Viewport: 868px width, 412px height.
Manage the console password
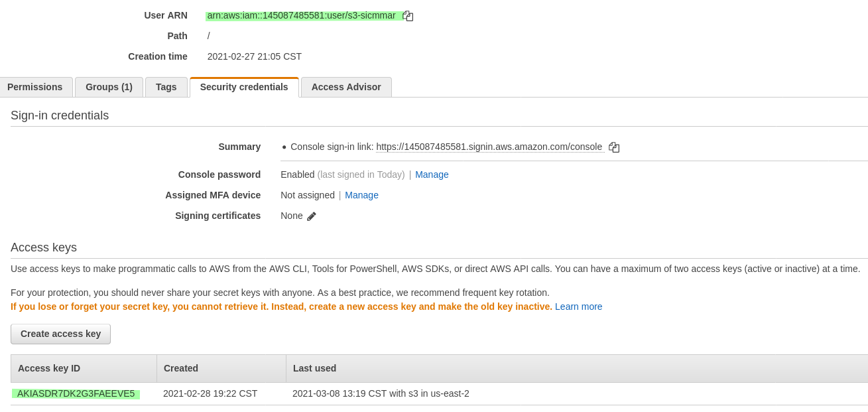pos(432,174)
